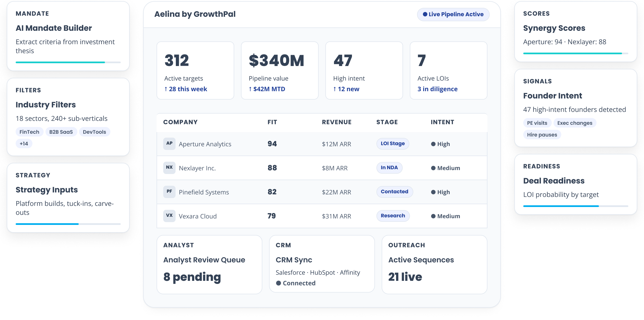
Task: Click the $8M ARR revenue value
Action: coord(335,168)
